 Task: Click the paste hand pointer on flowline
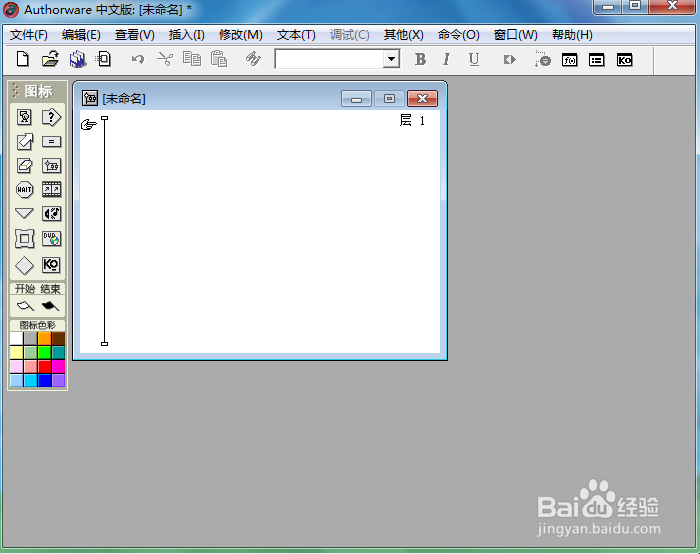(88, 125)
